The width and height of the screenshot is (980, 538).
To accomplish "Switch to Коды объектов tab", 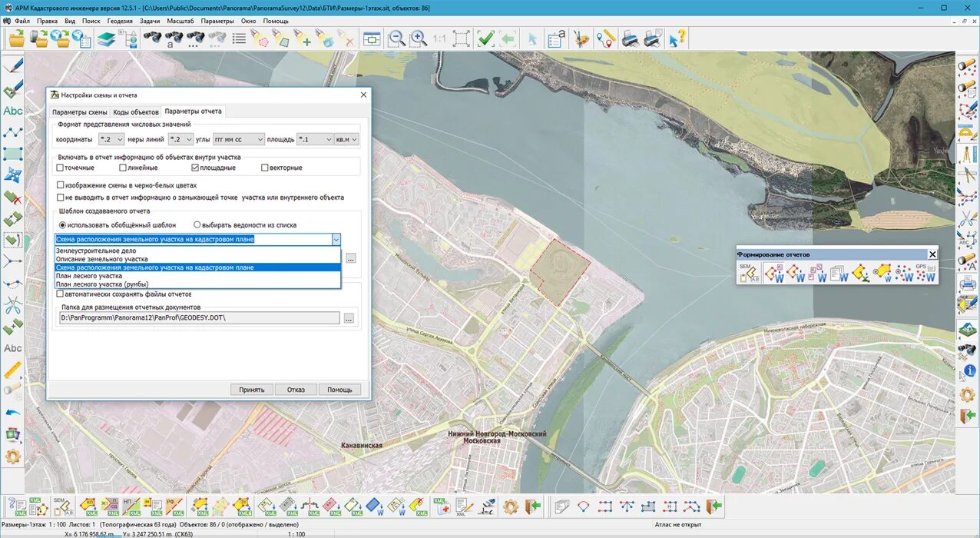I will [x=136, y=112].
